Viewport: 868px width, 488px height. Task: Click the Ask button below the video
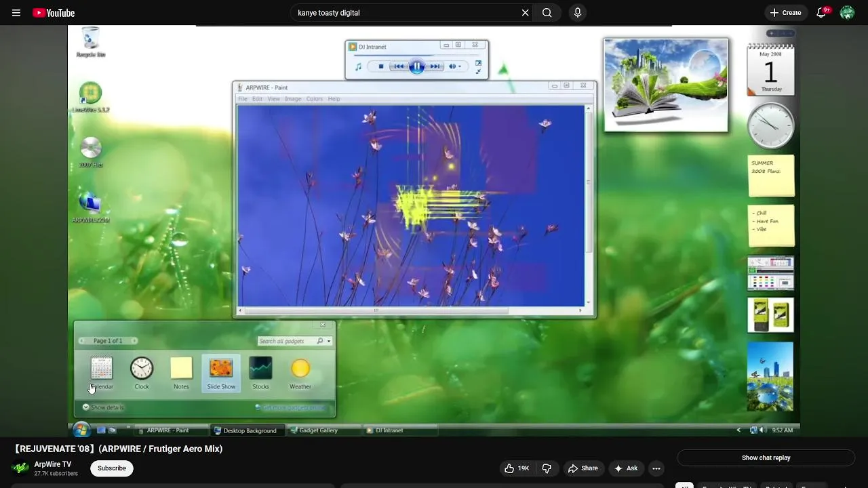[x=626, y=468]
